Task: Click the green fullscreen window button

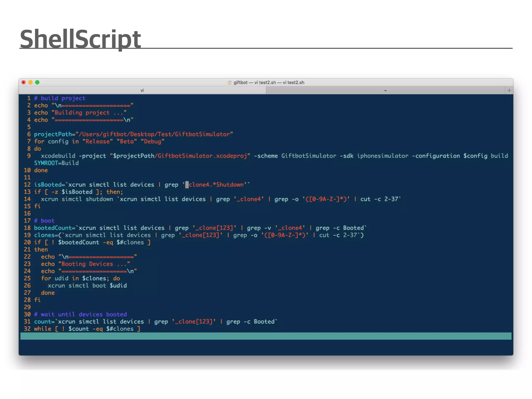Action: pyautogui.click(x=37, y=82)
